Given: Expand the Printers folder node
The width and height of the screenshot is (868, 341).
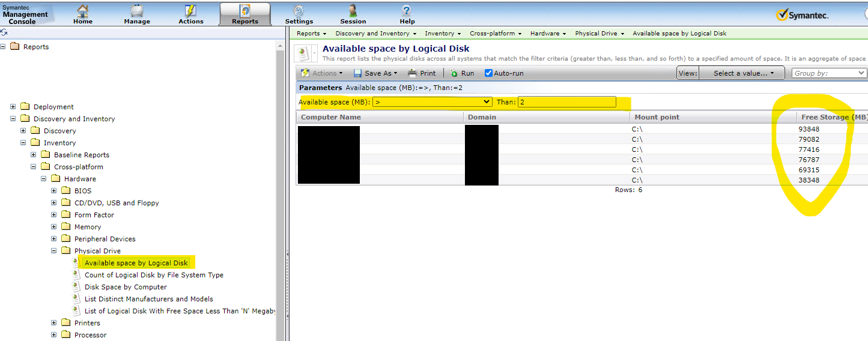Looking at the screenshot, I should click(x=54, y=323).
